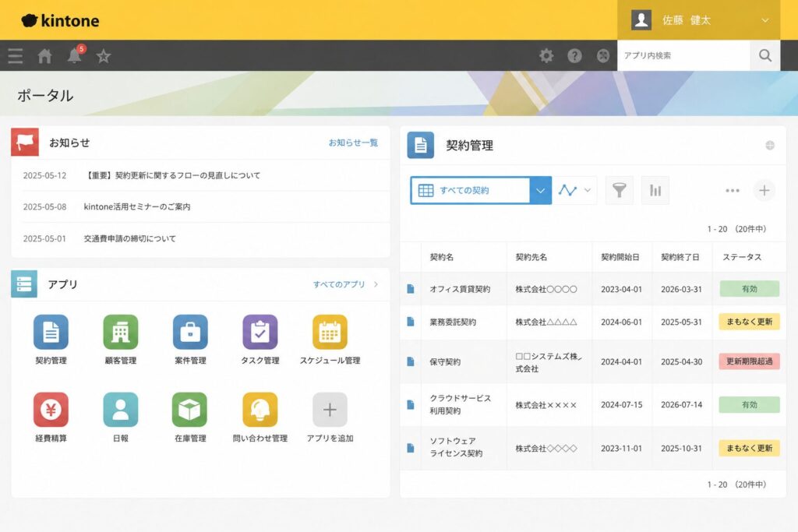The height and width of the screenshot is (532, 798).
Task: Click the icon right of the help icon
Action: (x=603, y=55)
